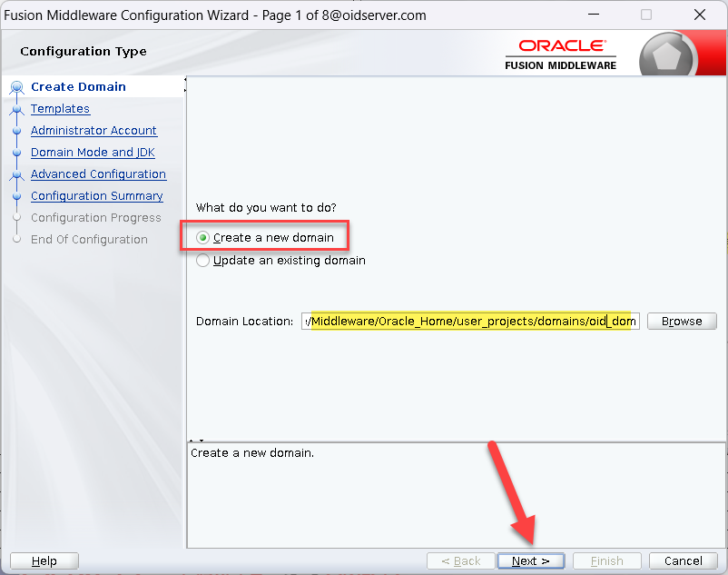Maximize the Configuration Wizard window

(x=646, y=15)
